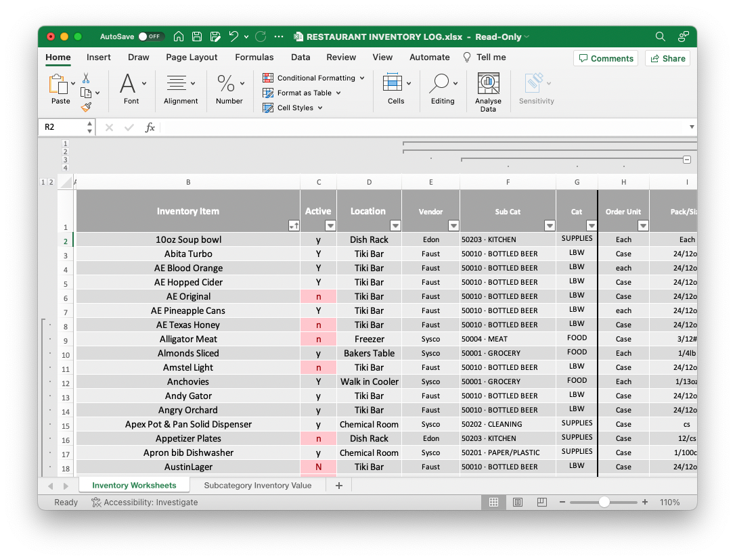Screen dimensions: 735x560
Task: Show outline level 2 for rows
Action: [x=51, y=182]
